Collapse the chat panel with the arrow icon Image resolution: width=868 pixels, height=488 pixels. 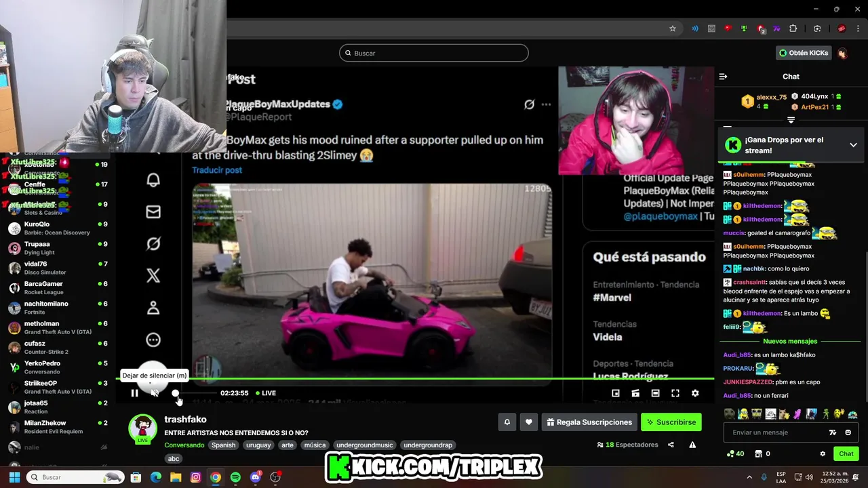click(723, 77)
